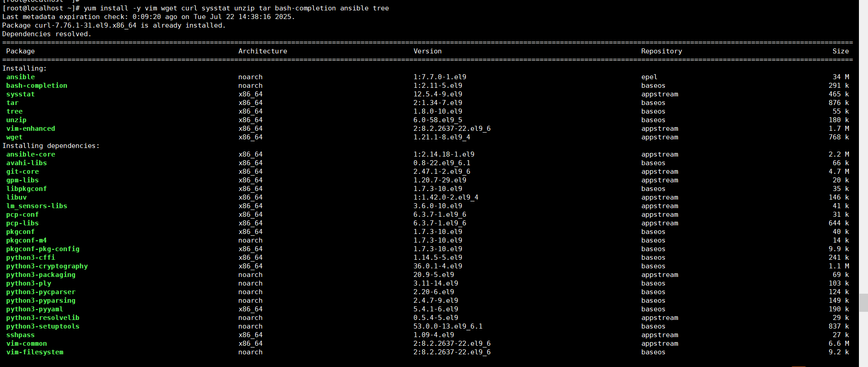Click the 'yum install -y vim wget' command line

[x=195, y=8]
